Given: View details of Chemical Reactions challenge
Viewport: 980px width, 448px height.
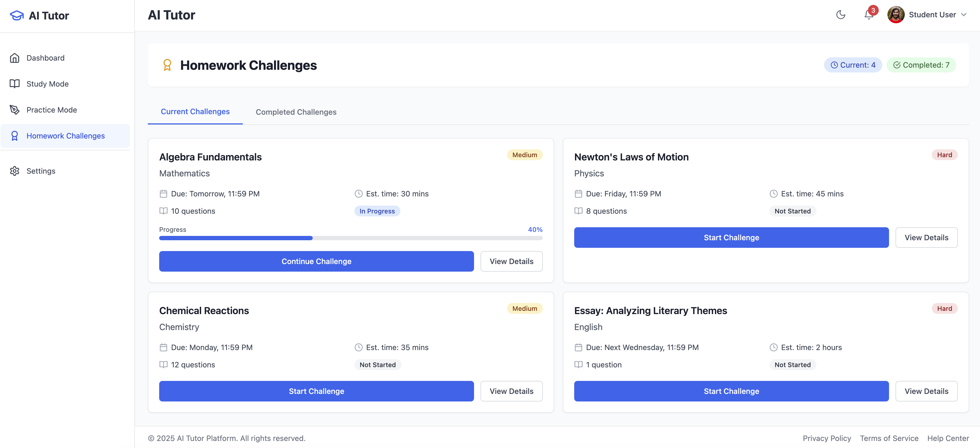Looking at the screenshot, I should (511, 391).
